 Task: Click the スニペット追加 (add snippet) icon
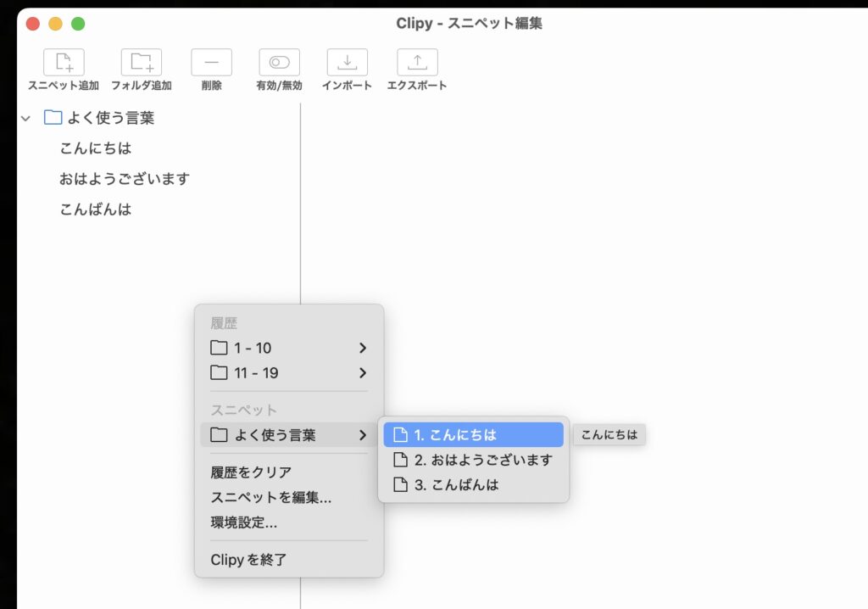tap(64, 63)
